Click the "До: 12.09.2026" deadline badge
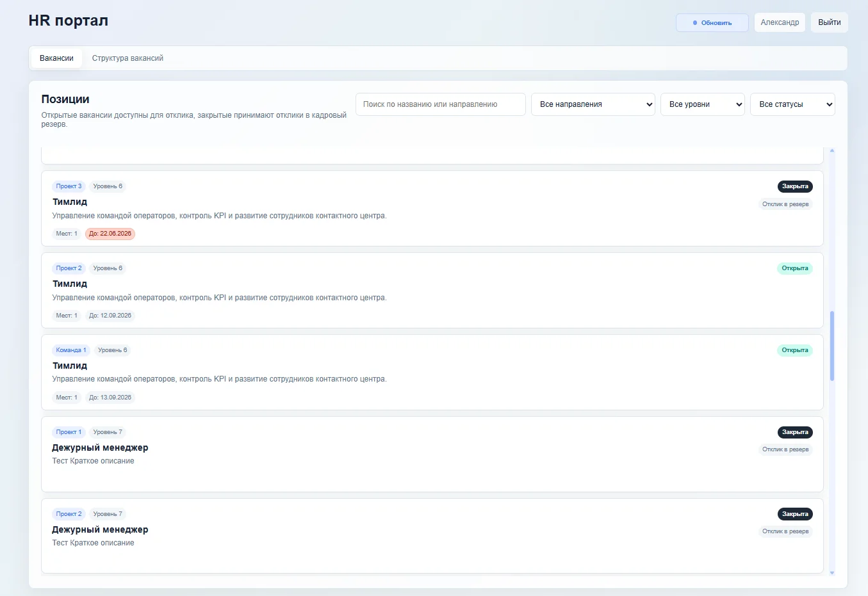This screenshot has width=868, height=596. [110, 316]
